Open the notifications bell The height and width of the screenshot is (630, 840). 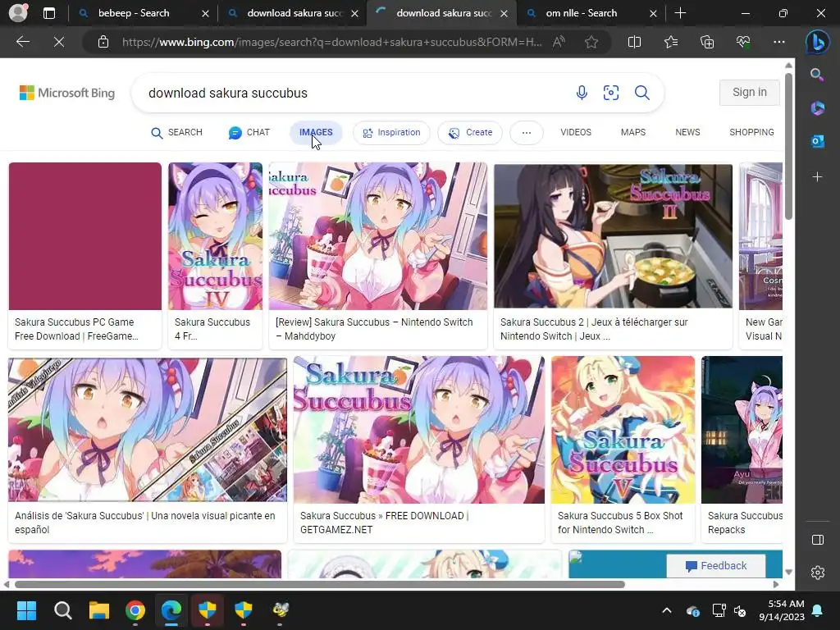click(818, 610)
